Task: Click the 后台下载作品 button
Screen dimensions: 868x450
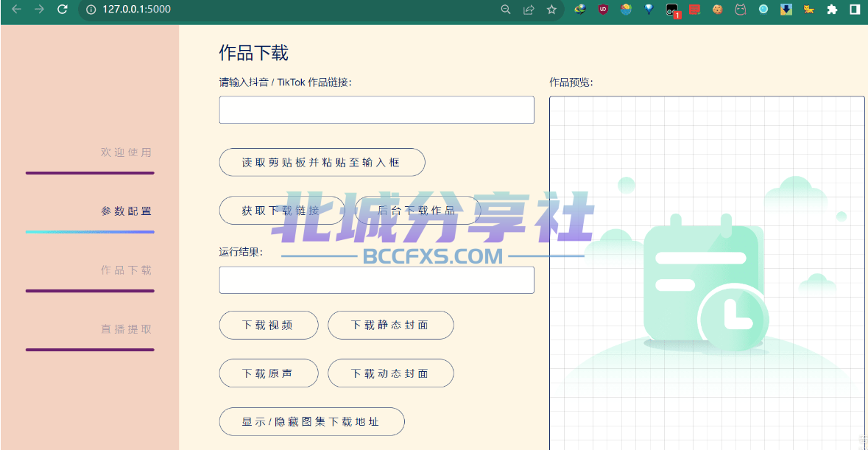Action: [x=417, y=211]
